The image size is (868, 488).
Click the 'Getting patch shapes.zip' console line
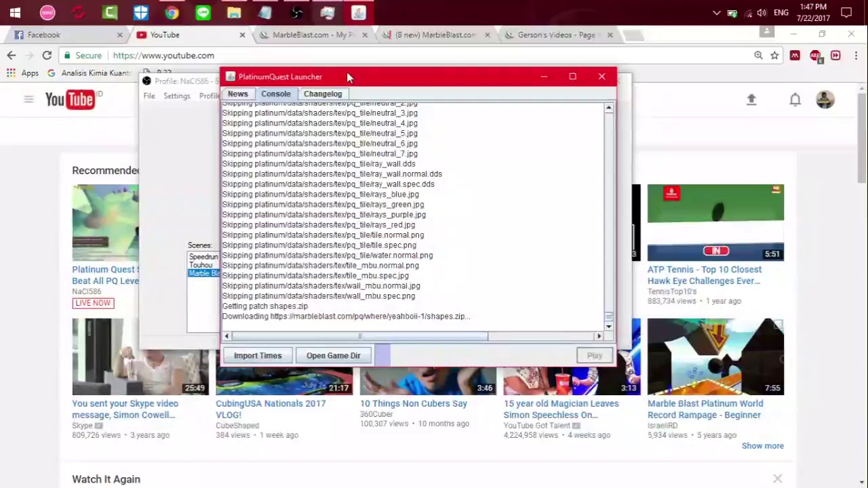coord(265,306)
